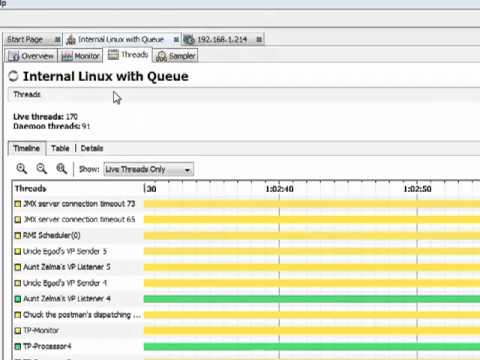480x360 pixels.
Task: Click the Threads section header bar
Action: click(244, 94)
